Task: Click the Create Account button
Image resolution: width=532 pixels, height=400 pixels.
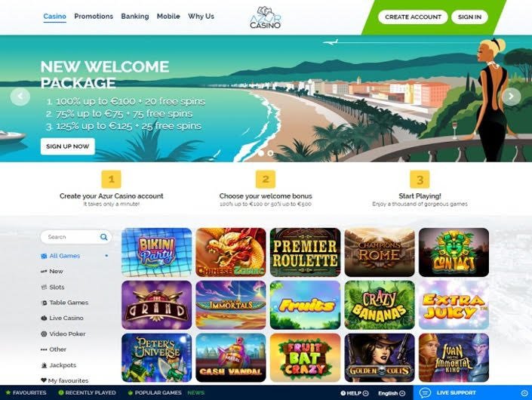Action: (x=413, y=17)
